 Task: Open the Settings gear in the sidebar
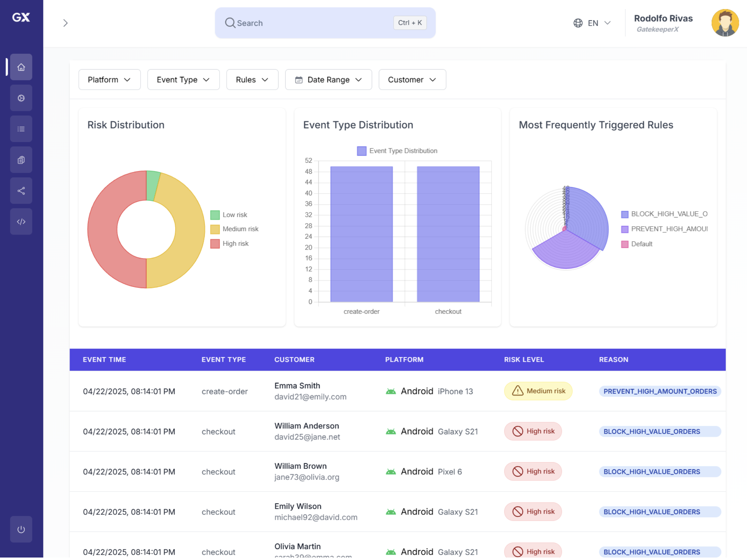(x=21, y=98)
